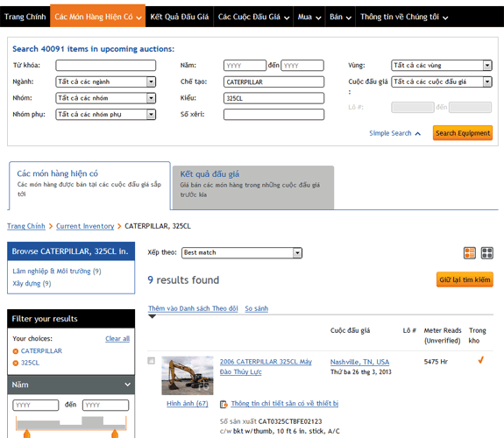504x438 pixels.
Task: Remove the 325CL filter choice
Action: 16,364
